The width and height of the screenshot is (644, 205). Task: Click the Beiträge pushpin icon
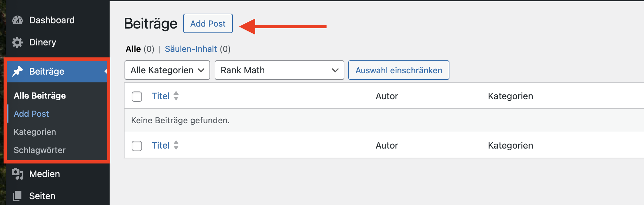pyautogui.click(x=18, y=71)
